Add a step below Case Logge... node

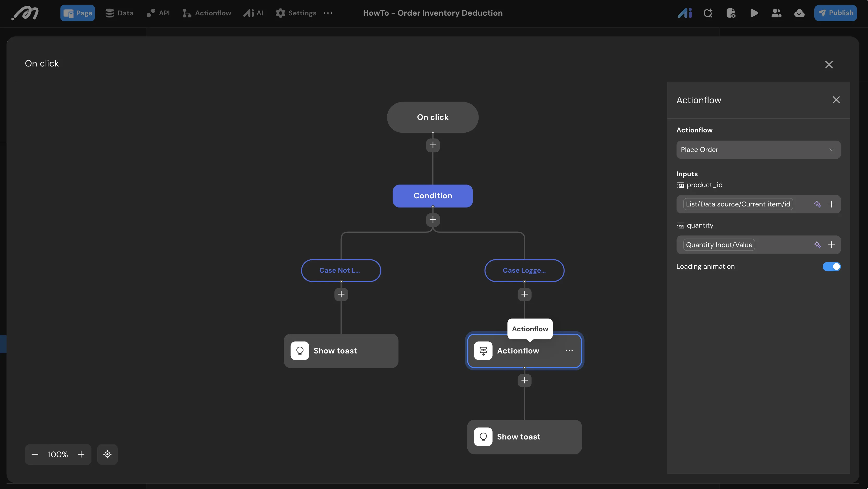(525, 294)
